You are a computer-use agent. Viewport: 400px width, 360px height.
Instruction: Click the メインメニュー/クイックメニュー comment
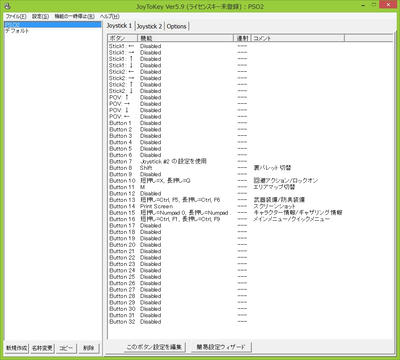point(291,219)
